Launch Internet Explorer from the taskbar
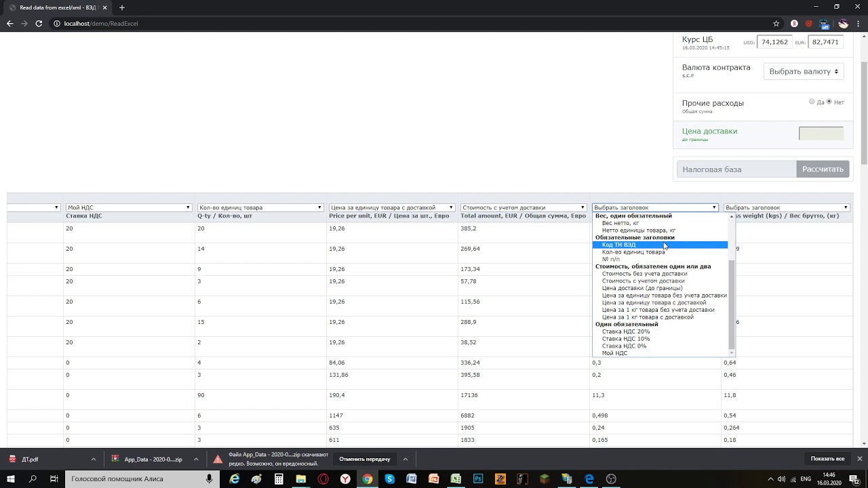 (x=235, y=479)
